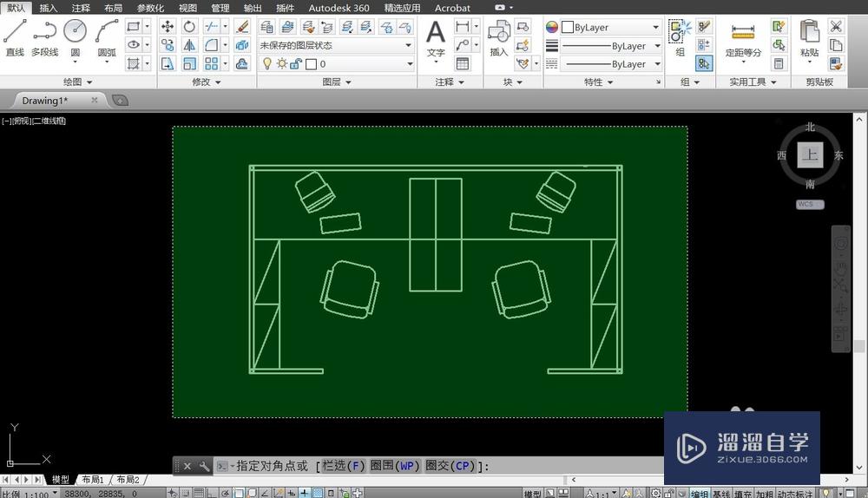Close the Drawing1 document tab
Viewport: 868px width, 498px height.
click(95, 100)
